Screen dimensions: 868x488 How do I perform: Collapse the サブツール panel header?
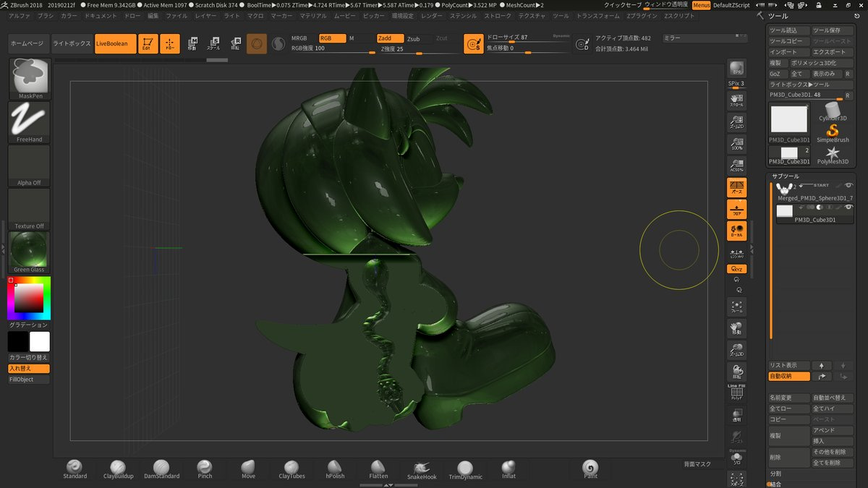785,176
